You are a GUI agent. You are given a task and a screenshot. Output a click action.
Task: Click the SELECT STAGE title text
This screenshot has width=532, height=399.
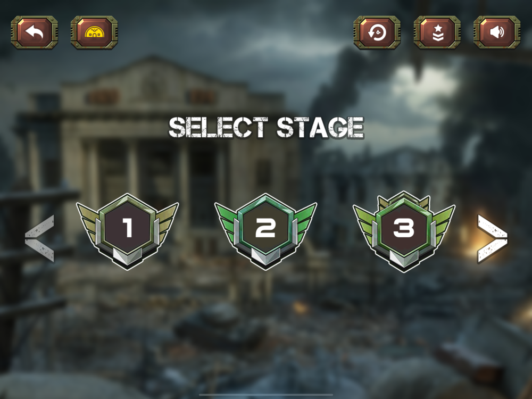point(267,128)
